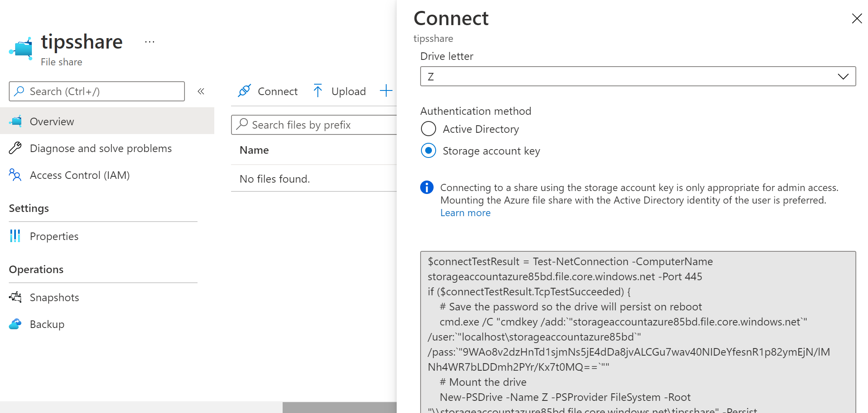868x413 pixels.
Task: Click the Backup cloud icon
Action: pos(16,324)
